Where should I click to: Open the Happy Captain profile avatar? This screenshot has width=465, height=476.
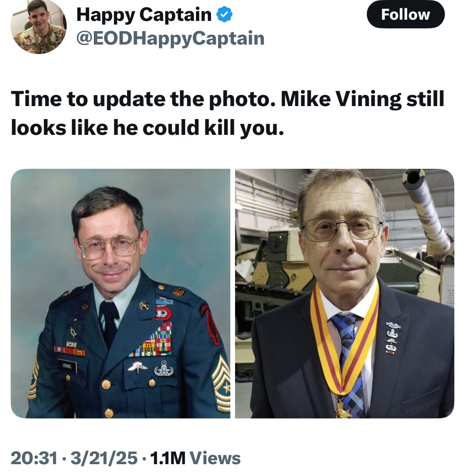pyautogui.click(x=38, y=27)
